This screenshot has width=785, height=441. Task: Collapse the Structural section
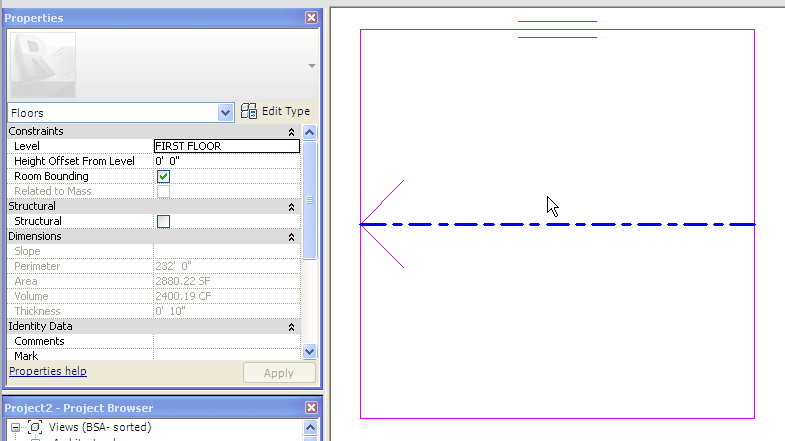[x=291, y=207]
